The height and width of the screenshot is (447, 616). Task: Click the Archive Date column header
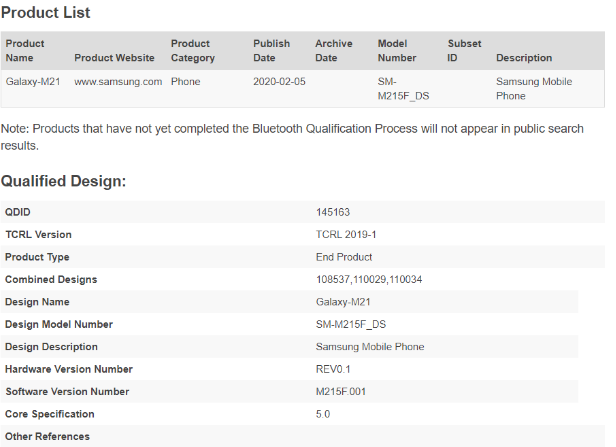(334, 51)
